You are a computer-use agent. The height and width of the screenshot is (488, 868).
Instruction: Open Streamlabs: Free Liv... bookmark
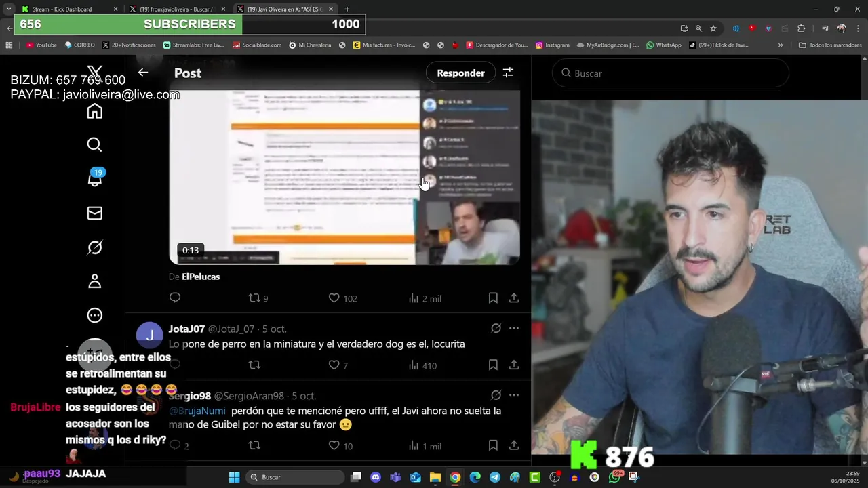194,45
